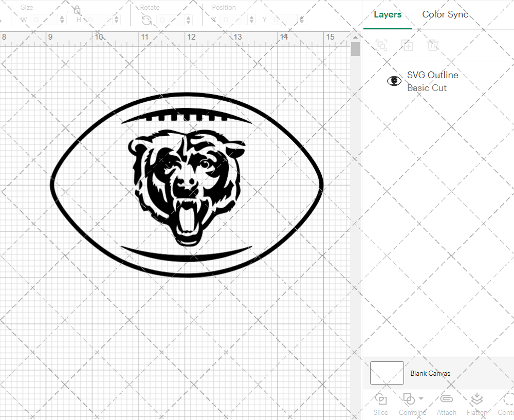Select the Layers tab

(x=388, y=14)
